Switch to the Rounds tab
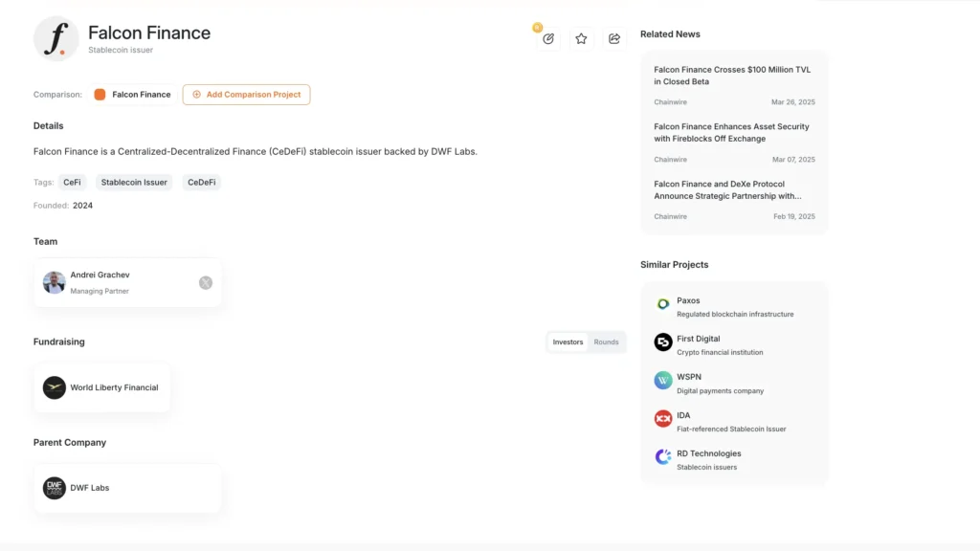Screen dimensions: 980x551 click(606, 342)
